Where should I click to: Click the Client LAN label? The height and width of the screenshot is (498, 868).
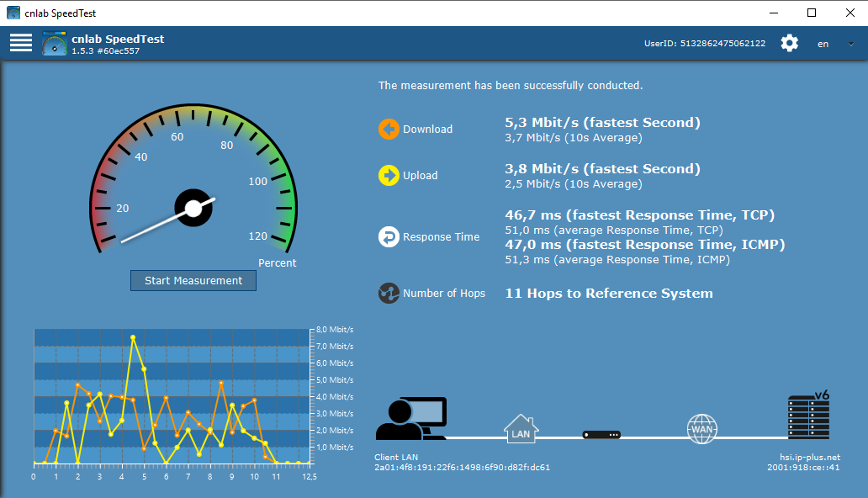click(396, 457)
